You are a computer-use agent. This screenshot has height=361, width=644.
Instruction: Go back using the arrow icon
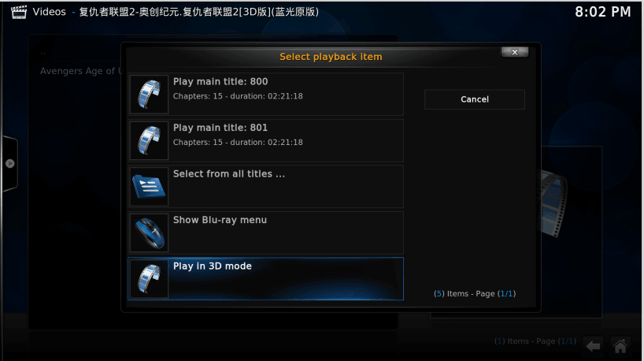(593, 346)
